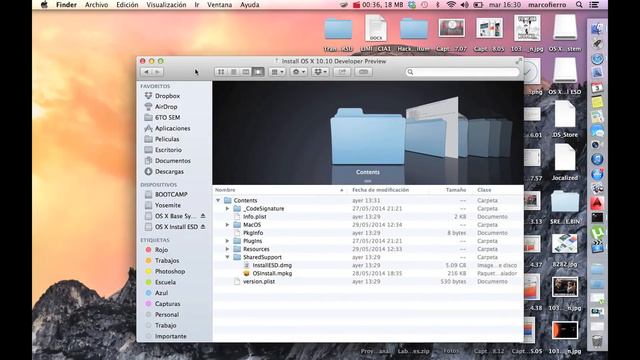Click the edit tags toolbar button
640x360 pixels.
(363, 72)
